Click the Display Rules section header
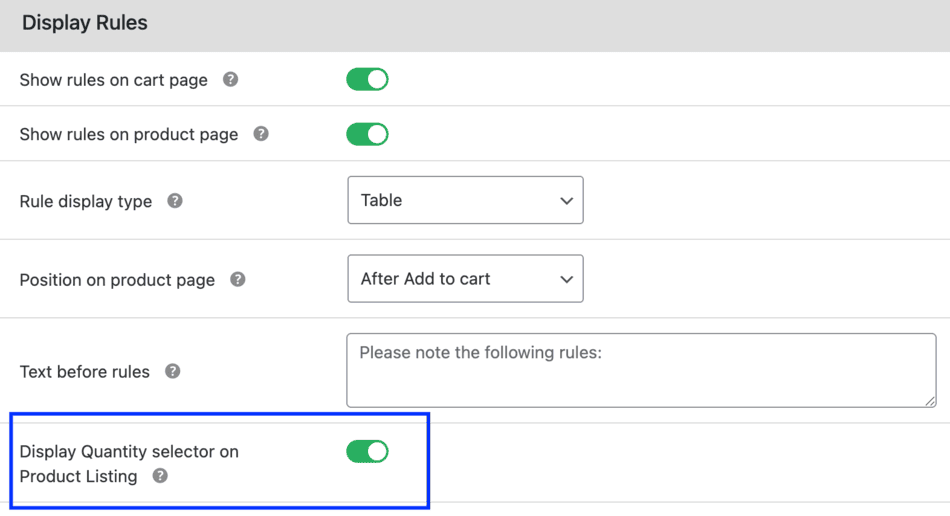This screenshot has width=950, height=516. tap(85, 23)
